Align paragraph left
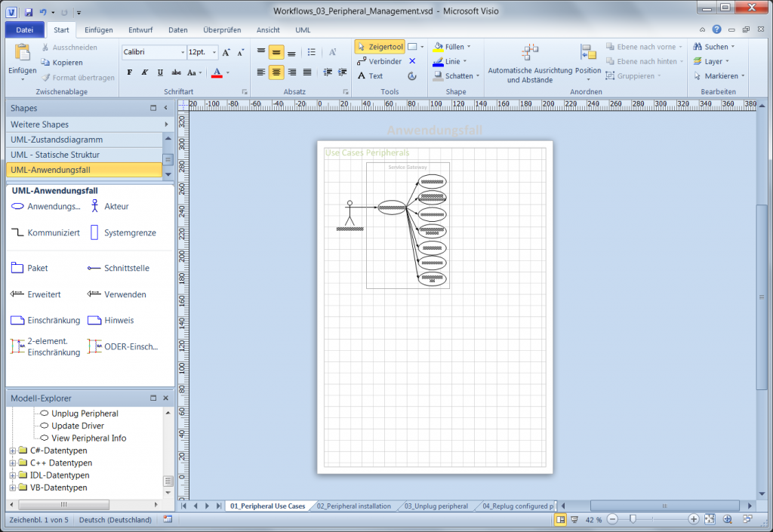 tap(261, 72)
